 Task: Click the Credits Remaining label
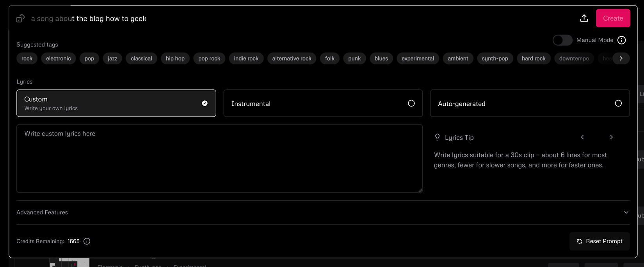coord(40,241)
